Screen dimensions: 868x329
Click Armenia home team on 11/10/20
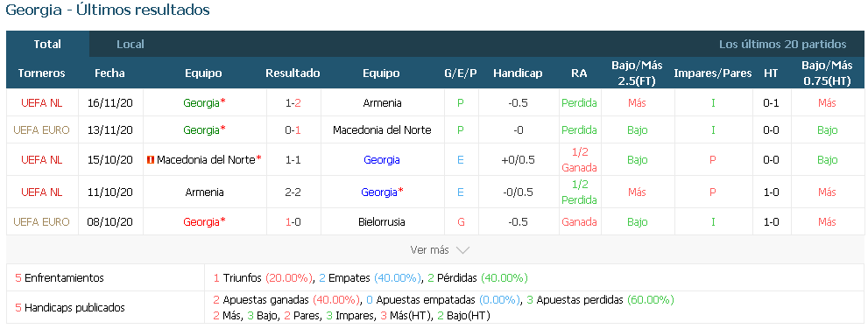[205, 192]
